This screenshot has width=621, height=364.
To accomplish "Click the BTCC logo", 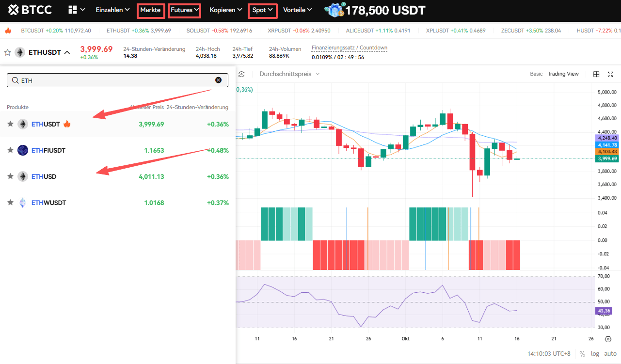I will click(30, 10).
